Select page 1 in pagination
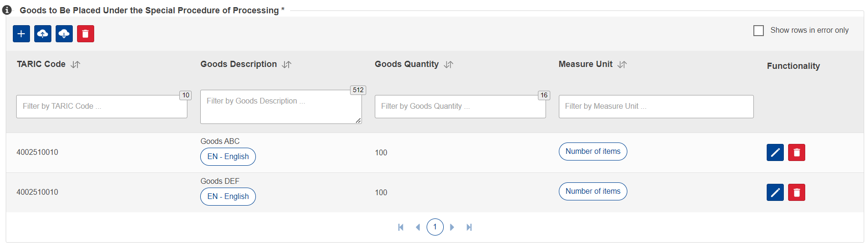The width and height of the screenshot is (868, 246). [x=435, y=227]
